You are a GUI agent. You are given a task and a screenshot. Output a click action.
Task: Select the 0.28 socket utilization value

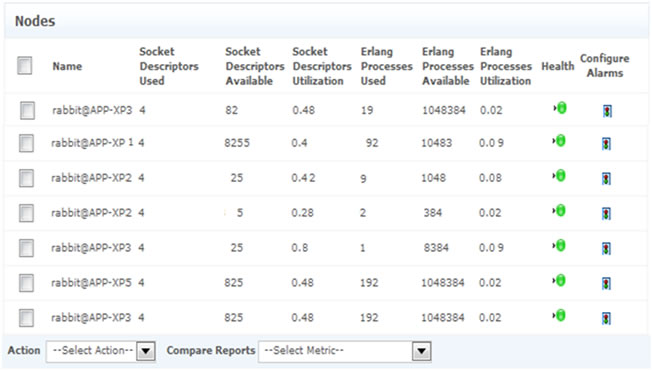[302, 213]
